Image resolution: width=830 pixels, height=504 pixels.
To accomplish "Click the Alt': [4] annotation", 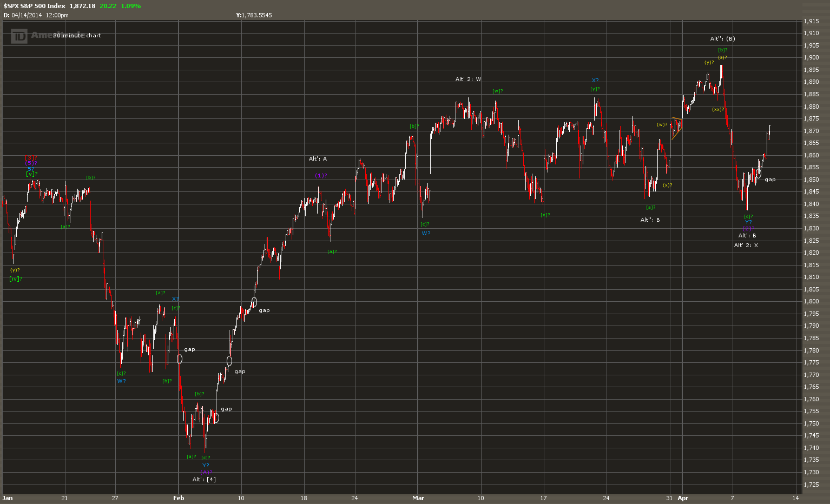I will [x=204, y=480].
